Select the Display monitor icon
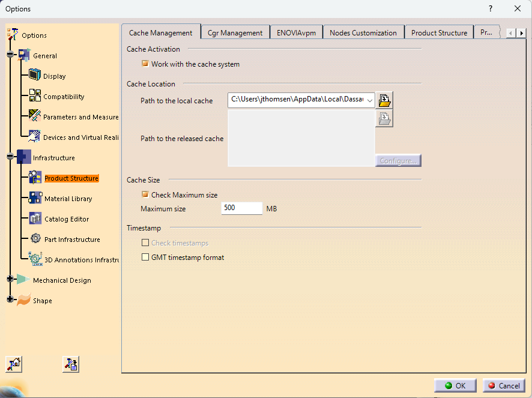The width and height of the screenshot is (532, 398). (35, 74)
